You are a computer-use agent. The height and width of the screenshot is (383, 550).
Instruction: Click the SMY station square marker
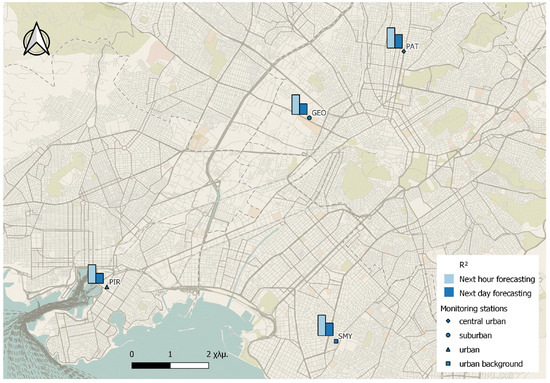coord(336,341)
